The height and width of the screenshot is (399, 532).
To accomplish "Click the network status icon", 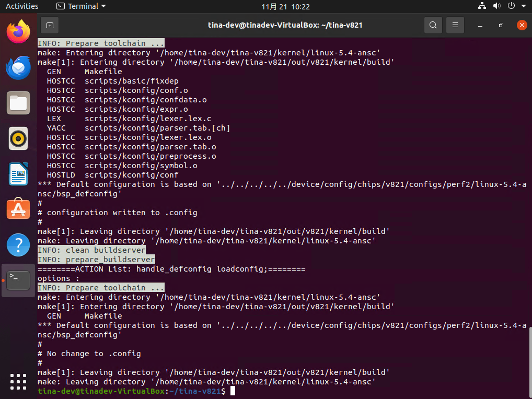I will pyautogui.click(x=482, y=6).
